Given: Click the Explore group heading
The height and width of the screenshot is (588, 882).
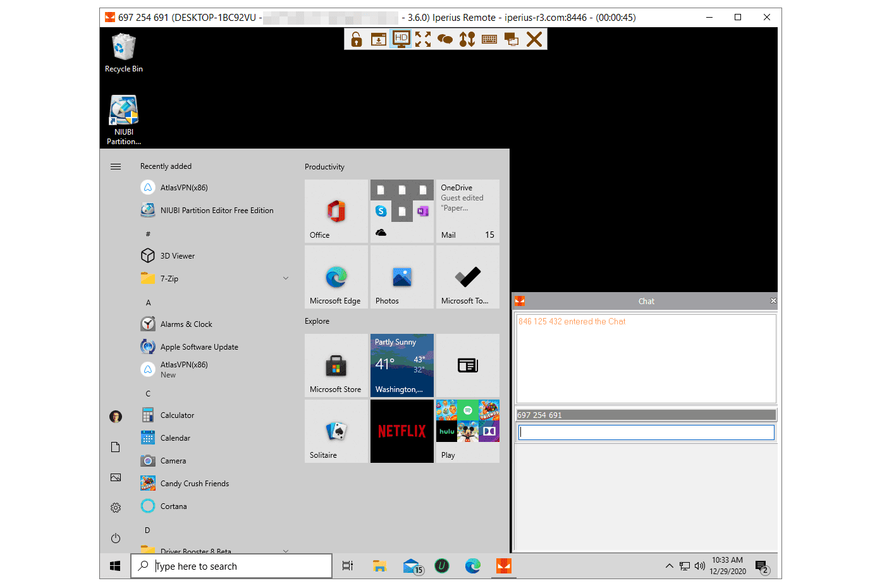Looking at the screenshot, I should pyautogui.click(x=317, y=321).
